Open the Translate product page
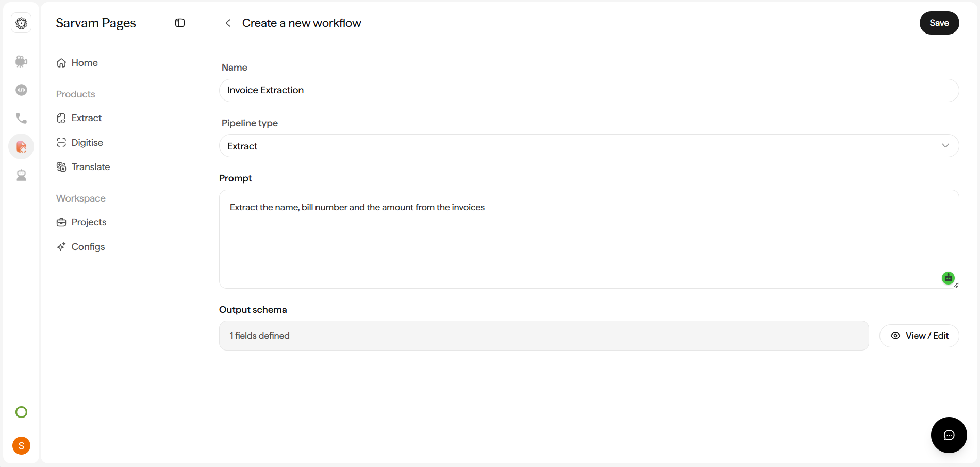The width and height of the screenshot is (980, 467). pos(84,167)
